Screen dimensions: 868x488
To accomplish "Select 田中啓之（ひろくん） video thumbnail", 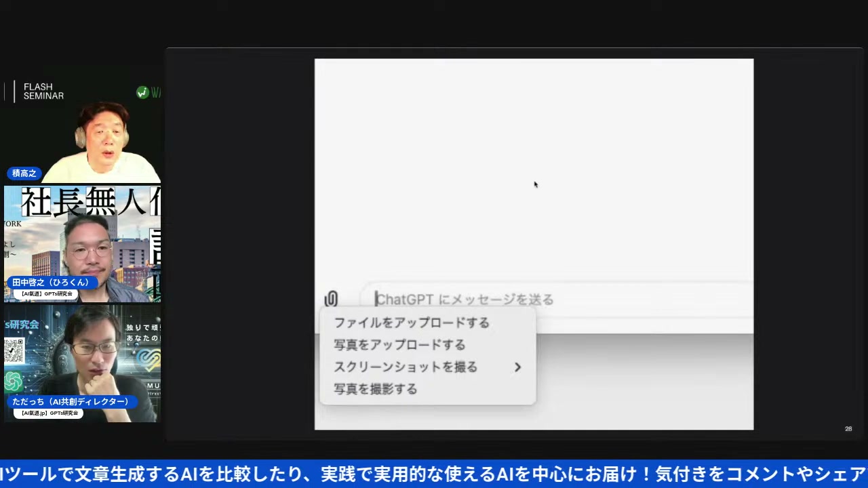I will click(x=83, y=245).
